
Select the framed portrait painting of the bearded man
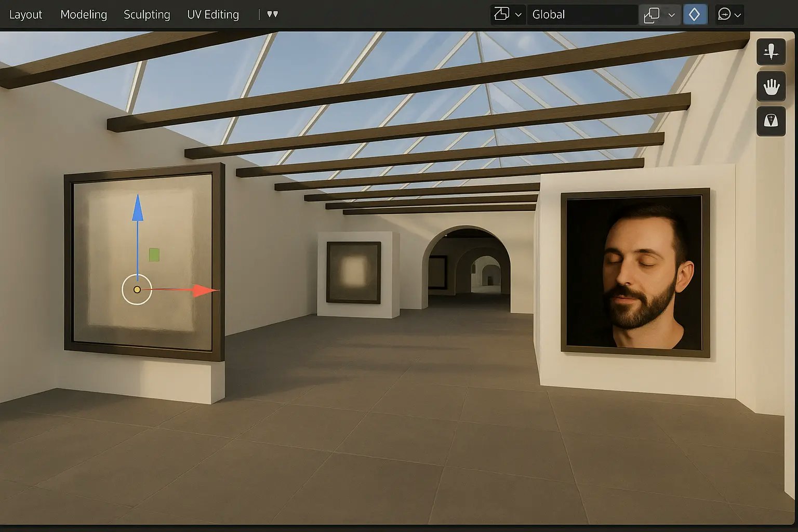point(635,272)
